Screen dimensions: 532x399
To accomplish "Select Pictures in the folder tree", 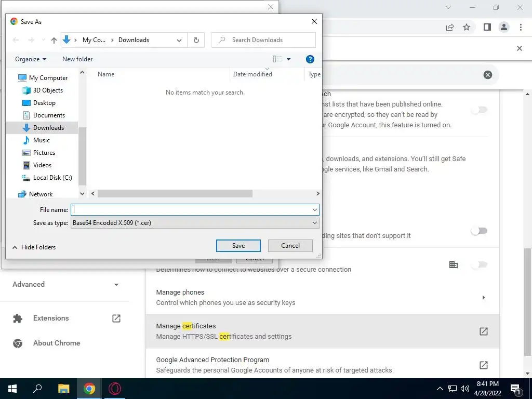I will pyautogui.click(x=44, y=153).
